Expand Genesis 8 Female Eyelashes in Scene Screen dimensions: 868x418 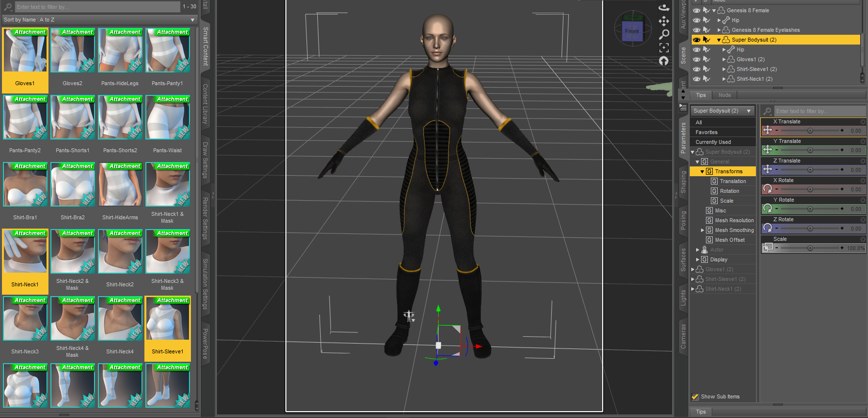pyautogui.click(x=719, y=30)
